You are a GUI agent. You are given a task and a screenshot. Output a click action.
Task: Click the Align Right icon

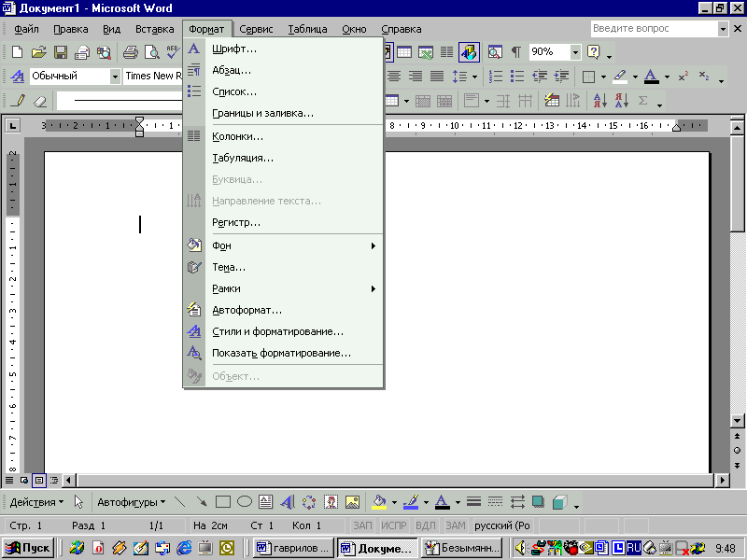click(x=416, y=77)
